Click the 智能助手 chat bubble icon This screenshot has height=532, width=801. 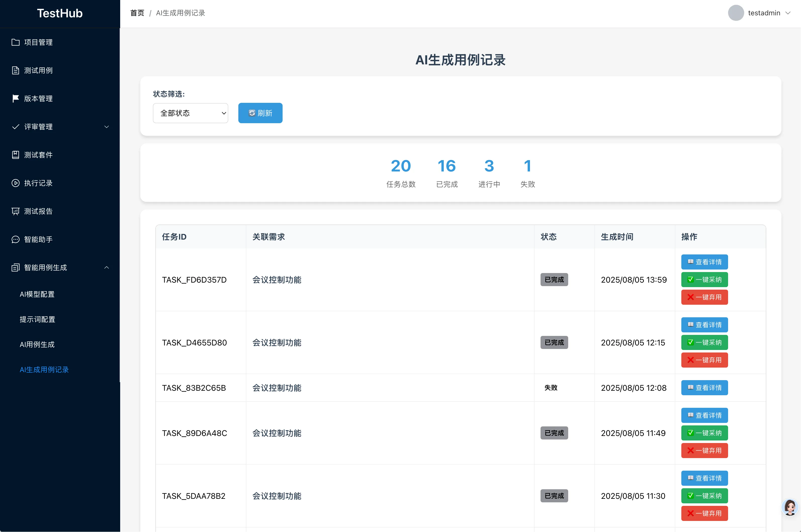[x=16, y=239]
